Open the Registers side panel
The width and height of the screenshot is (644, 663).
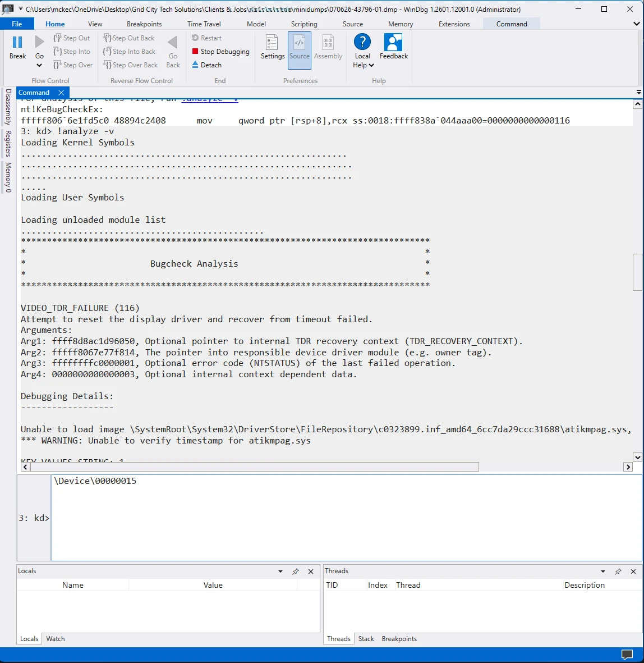click(x=8, y=144)
